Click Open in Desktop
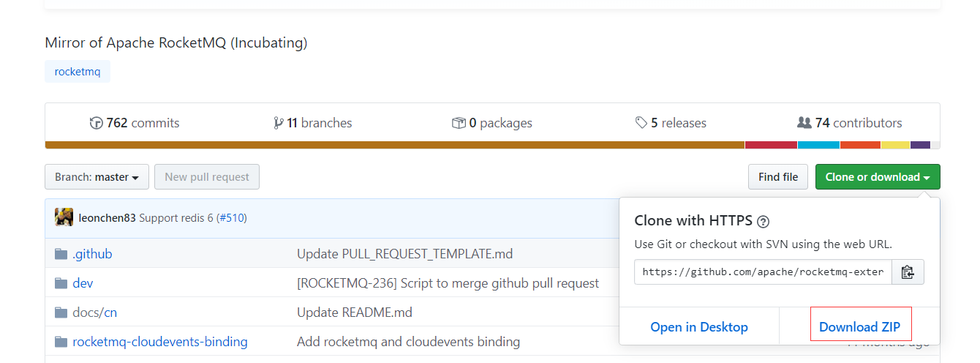Screen dimensions: 980x363 pos(699,327)
